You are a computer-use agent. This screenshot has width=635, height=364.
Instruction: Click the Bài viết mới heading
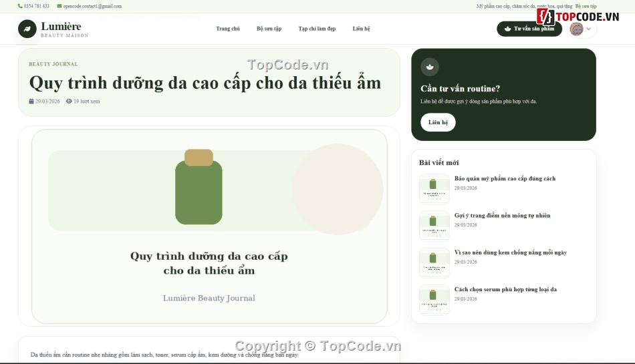(x=439, y=162)
